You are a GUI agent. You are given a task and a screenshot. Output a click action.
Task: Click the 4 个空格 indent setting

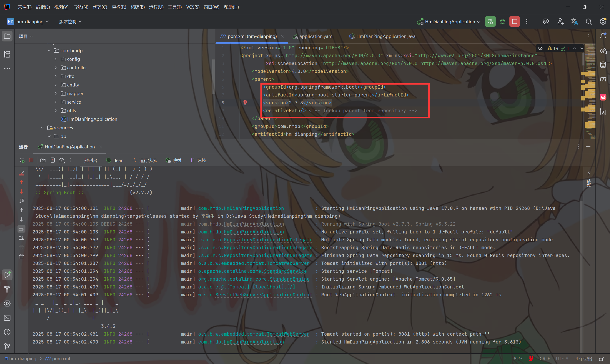pos(584,359)
